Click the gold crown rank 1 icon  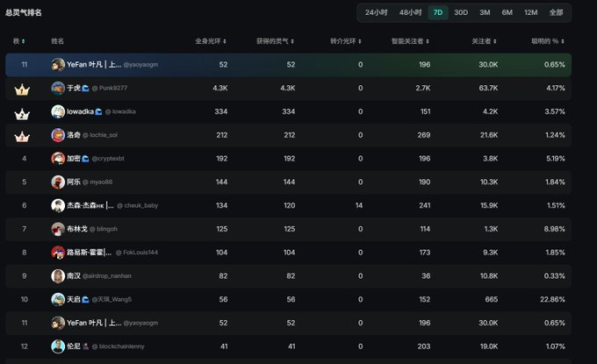[22, 89]
